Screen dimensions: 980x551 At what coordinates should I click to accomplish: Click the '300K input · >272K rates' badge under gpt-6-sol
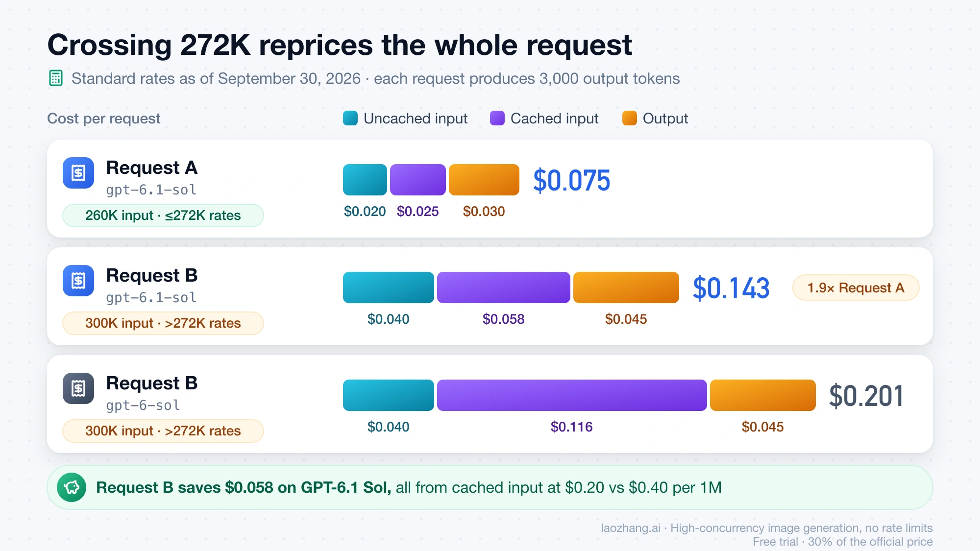pyautogui.click(x=163, y=431)
